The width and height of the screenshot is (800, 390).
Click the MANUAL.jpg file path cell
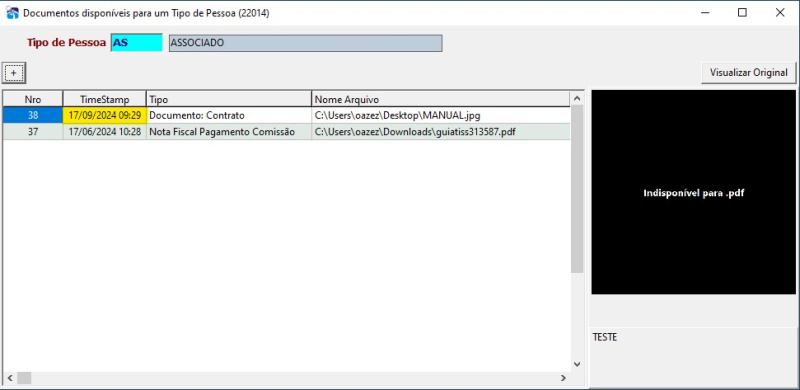click(x=441, y=115)
